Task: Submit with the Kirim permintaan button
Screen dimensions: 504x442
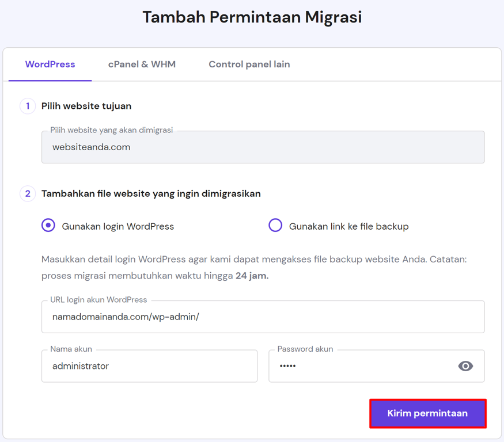Action: (x=427, y=413)
